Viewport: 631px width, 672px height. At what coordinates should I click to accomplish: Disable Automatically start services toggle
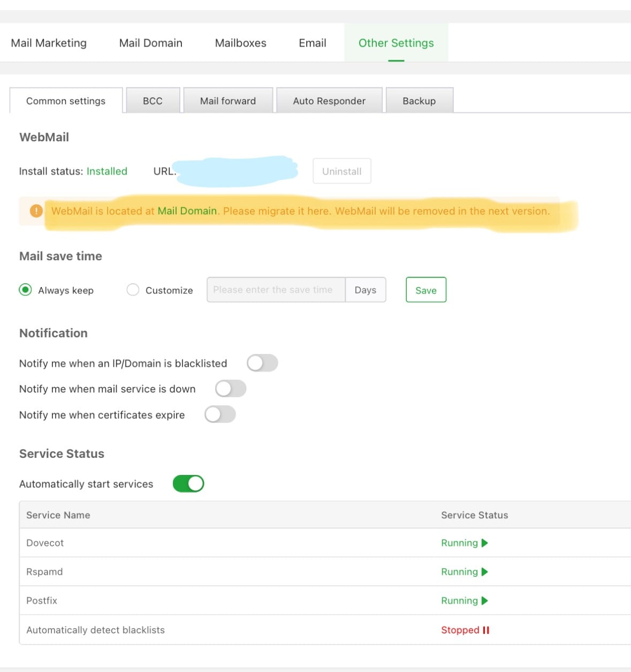[x=188, y=484]
